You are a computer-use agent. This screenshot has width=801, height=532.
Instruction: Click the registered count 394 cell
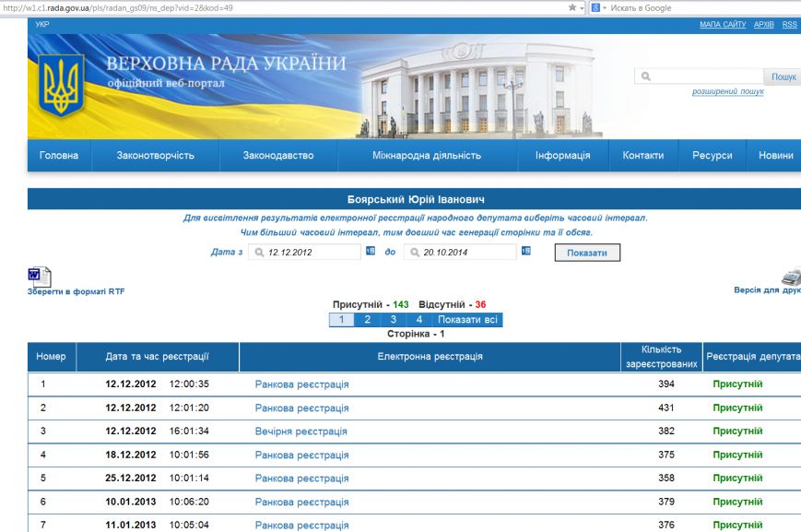coord(666,384)
